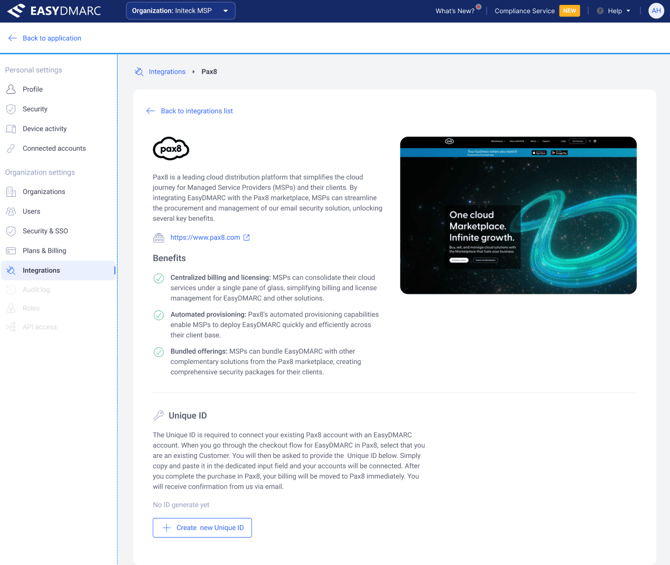Open personal Security settings
The image size is (670, 565).
[x=35, y=109]
